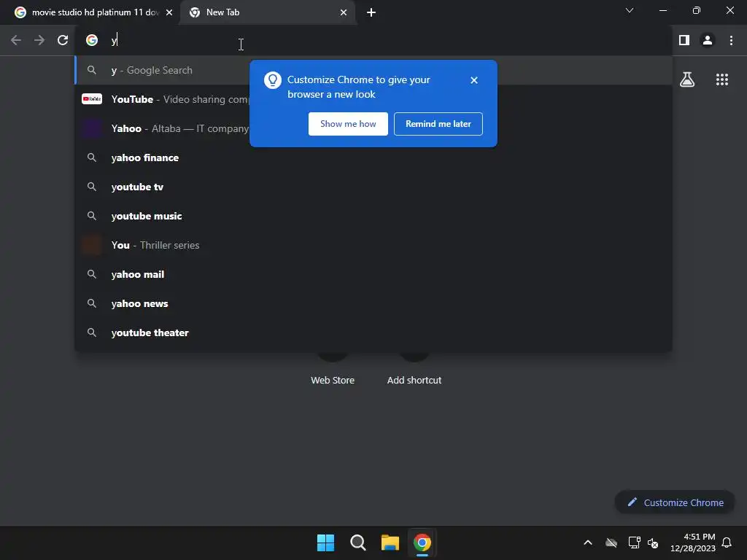Open the Chrome profile avatar
Viewport: 747px width, 560px height.
point(708,41)
